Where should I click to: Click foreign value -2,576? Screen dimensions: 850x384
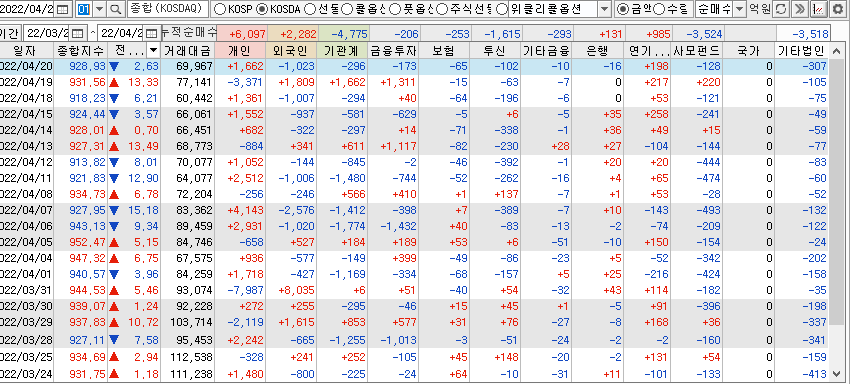(x=297, y=210)
